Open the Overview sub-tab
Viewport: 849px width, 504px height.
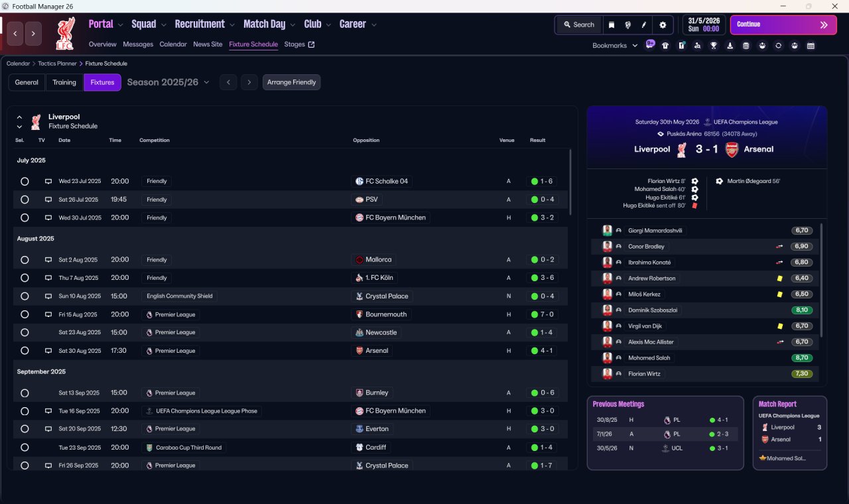pyautogui.click(x=103, y=44)
